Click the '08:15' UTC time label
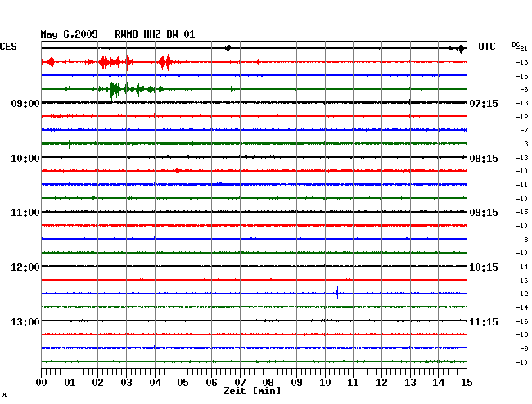The width and height of the screenshot is (532, 404). click(484, 159)
